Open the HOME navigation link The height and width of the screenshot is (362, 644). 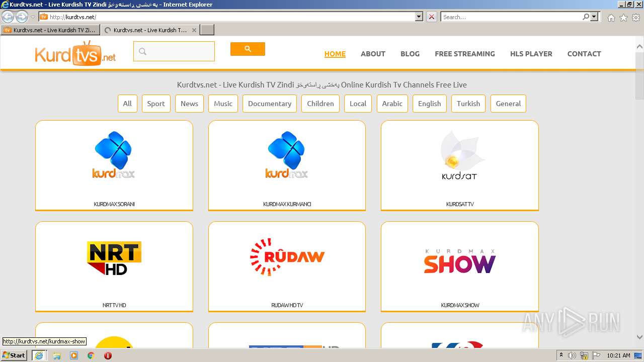point(335,54)
